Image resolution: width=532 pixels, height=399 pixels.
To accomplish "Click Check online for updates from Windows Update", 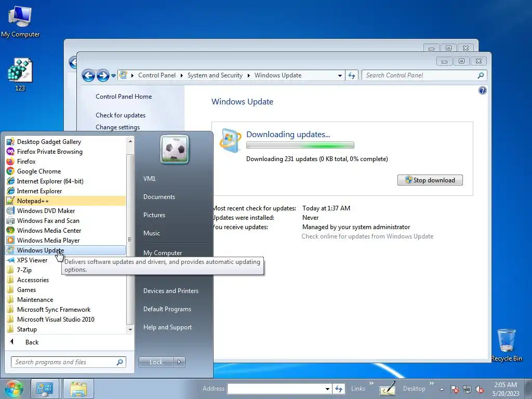I will click(367, 236).
